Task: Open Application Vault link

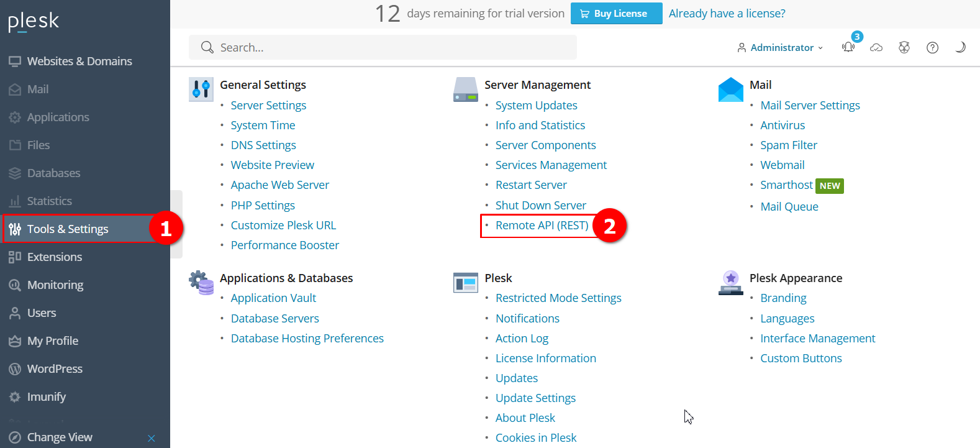Action: [x=273, y=298]
